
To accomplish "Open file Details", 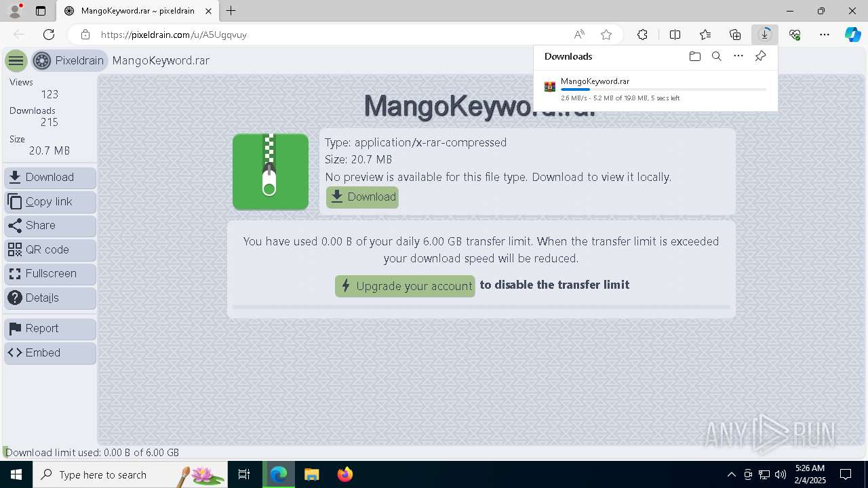I will coord(50,298).
